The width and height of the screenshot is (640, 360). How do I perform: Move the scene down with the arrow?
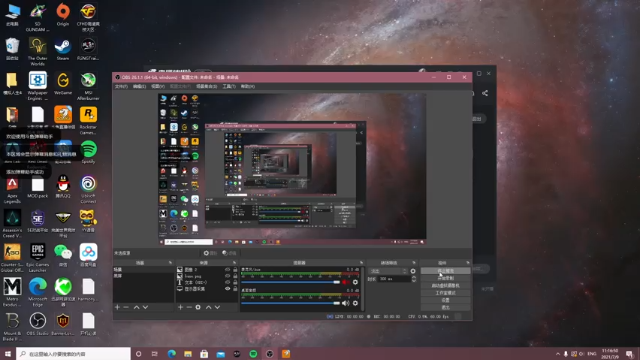point(145,307)
